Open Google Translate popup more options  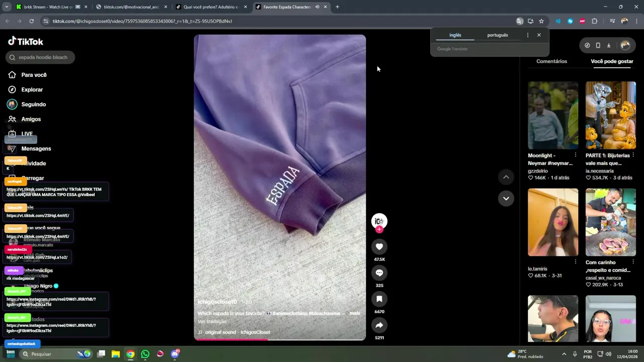527,35
